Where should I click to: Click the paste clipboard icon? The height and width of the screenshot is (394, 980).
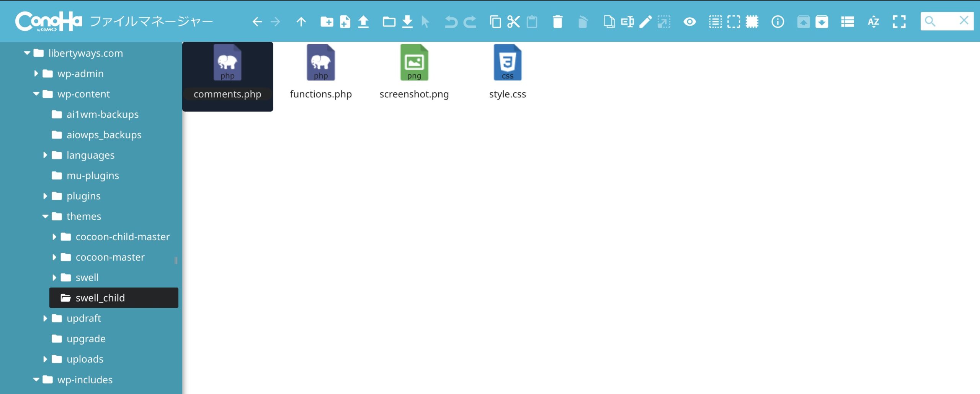point(532,22)
